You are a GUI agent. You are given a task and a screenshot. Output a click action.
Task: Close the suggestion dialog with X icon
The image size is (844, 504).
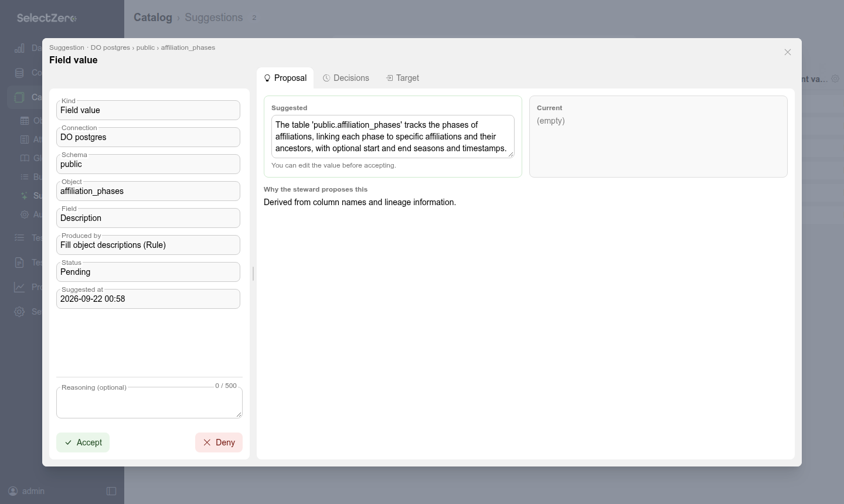coord(788,52)
